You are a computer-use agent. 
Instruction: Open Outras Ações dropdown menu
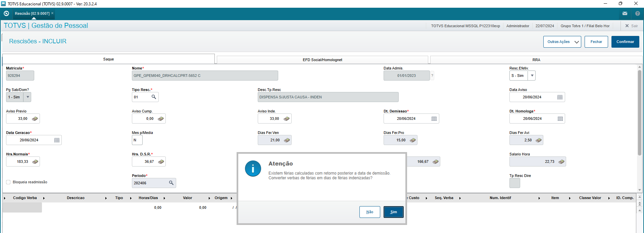562,42
